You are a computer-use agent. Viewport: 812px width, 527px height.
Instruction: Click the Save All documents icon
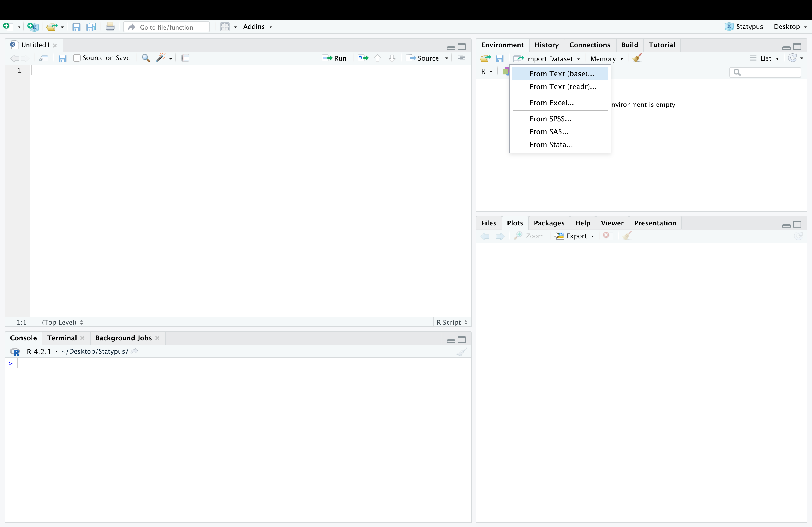[91, 27]
